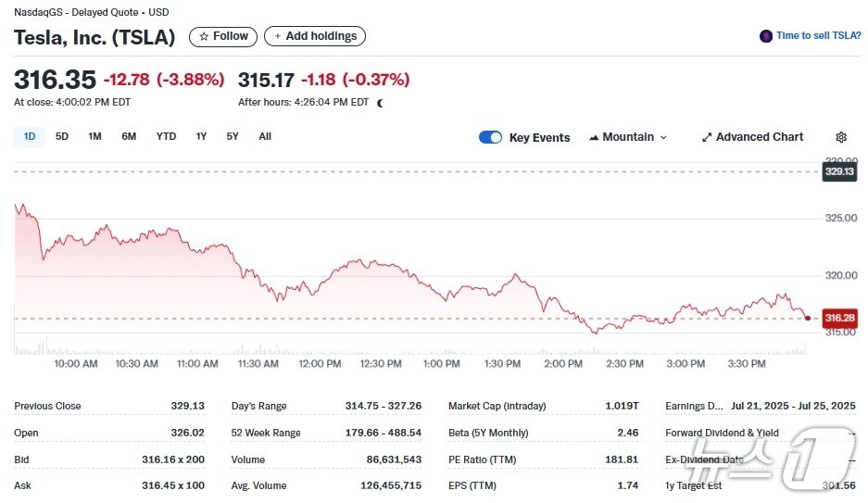Viewport: 868px width, 503px height.
Task: Click the 316.28 current price marker
Action: click(x=839, y=318)
